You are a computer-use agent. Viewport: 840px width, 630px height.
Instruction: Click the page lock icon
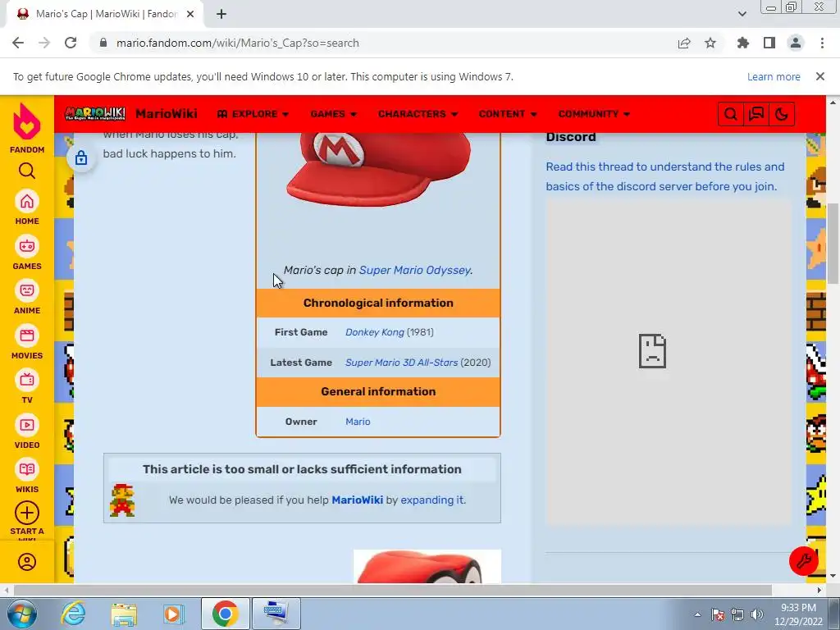[x=81, y=157]
